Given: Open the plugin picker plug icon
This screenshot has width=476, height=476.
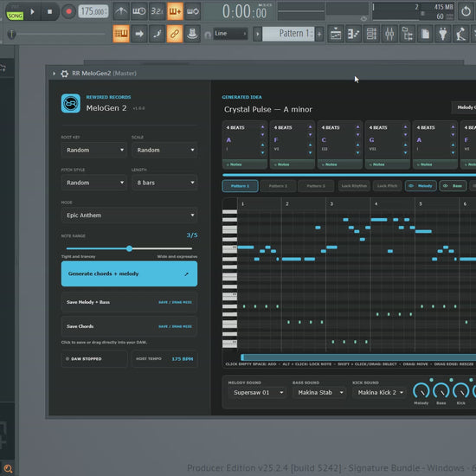Looking at the screenshot, I should click(x=443, y=34).
